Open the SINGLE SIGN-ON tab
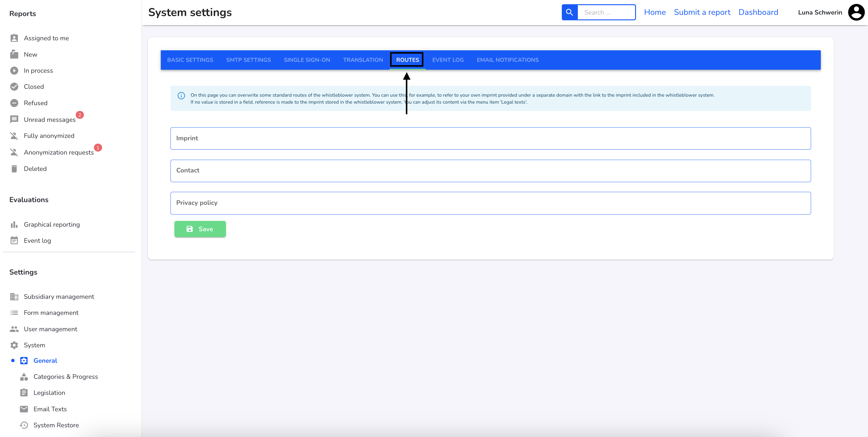Viewport: 868px width, 437px height. click(307, 60)
